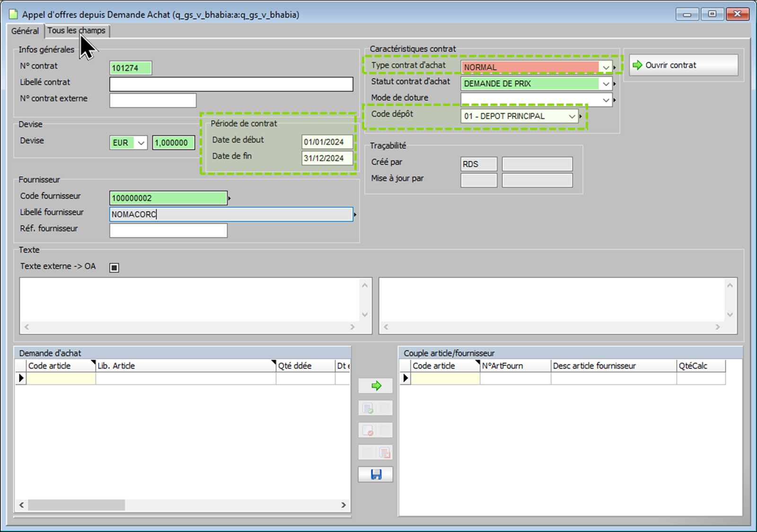Screen dimensions: 757x532
Task: Toggle the Texte externe -> OA checkbox
Action: pyautogui.click(x=114, y=268)
